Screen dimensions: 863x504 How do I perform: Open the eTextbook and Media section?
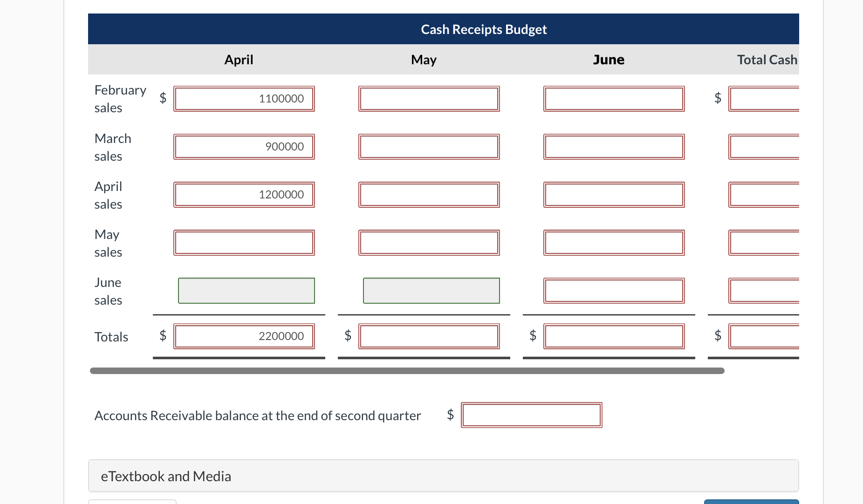pos(444,476)
